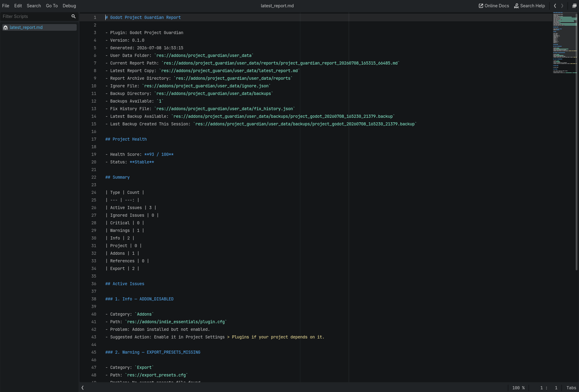
Task: Click the latest_report.md title in top bar
Action: 277,6
